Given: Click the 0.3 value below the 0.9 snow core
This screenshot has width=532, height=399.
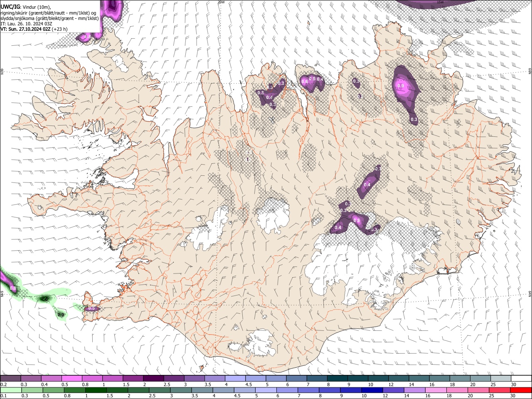Looking at the screenshot, I should [414, 119].
